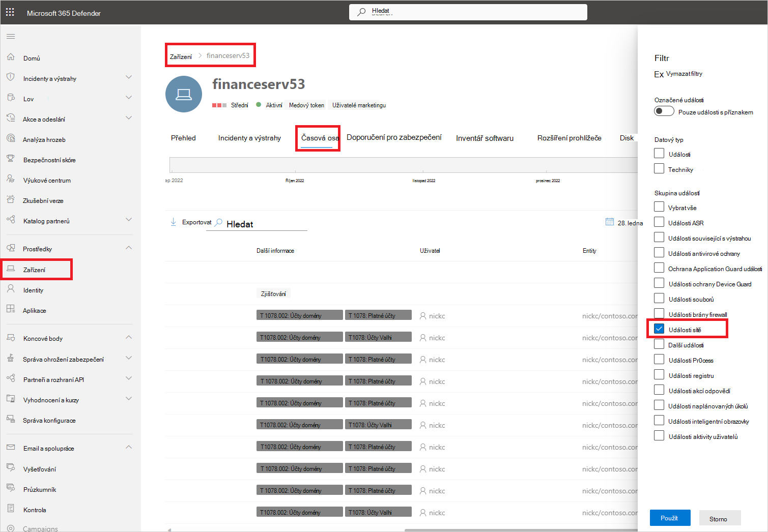768x532 pixels.
Task: Click the Zařízení laptop icon in sidebar
Action: click(x=11, y=269)
